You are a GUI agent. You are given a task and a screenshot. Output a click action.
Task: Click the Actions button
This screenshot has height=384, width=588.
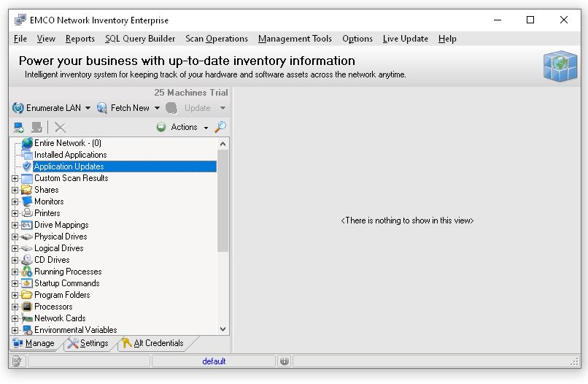(182, 127)
